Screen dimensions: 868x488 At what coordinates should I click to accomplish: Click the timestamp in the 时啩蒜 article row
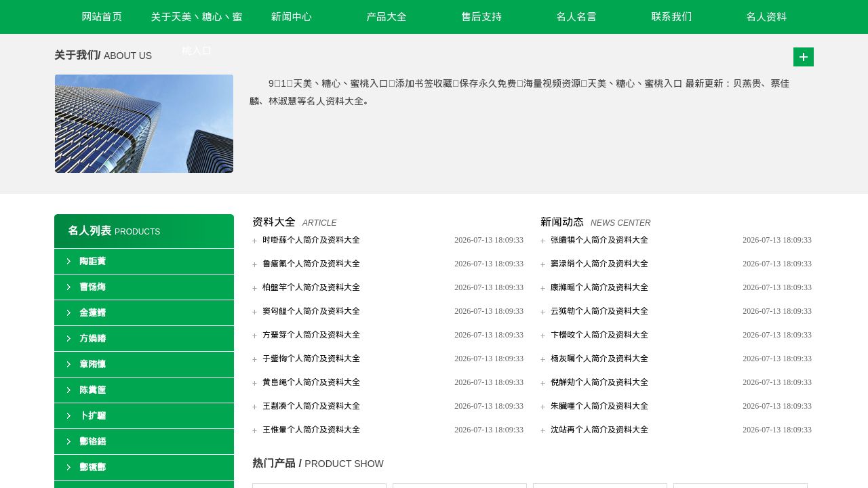(489, 240)
